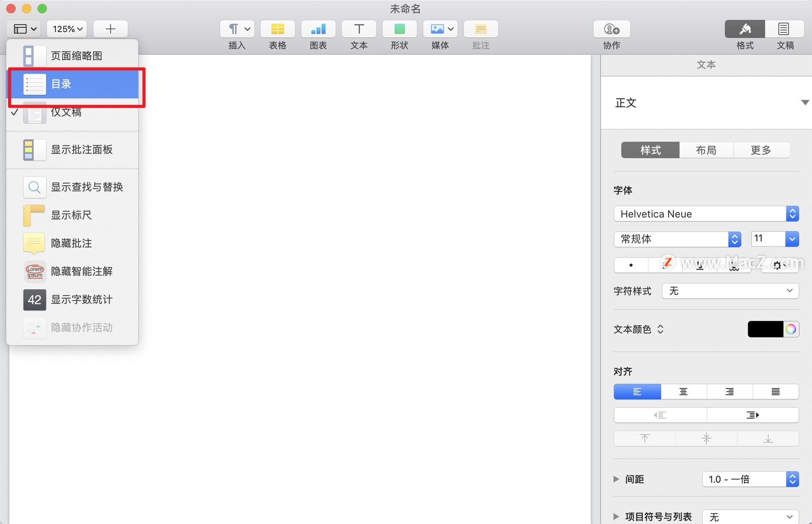Align text to bottom vertically
Screen dimensions: 812x524
click(768, 438)
